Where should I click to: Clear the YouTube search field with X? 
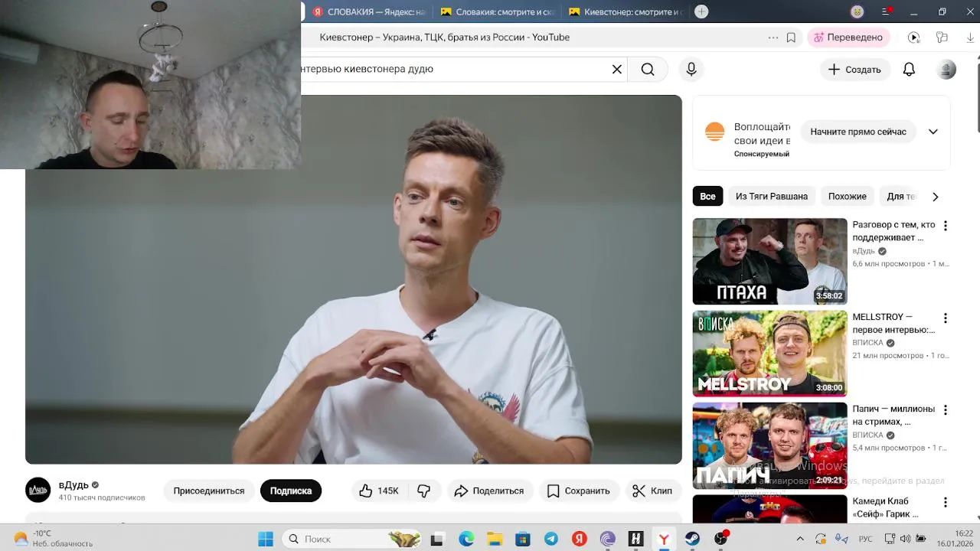coord(617,69)
